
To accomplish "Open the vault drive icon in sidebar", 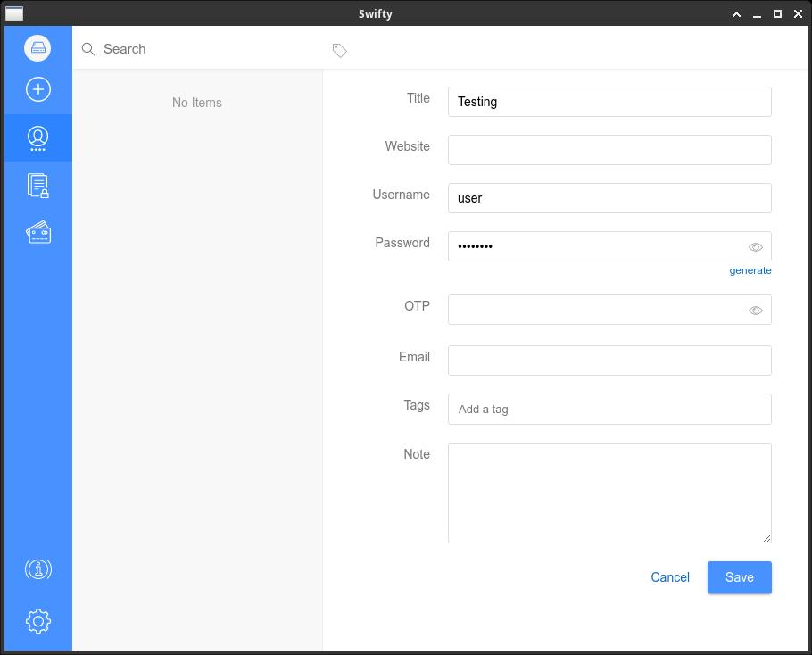I will coord(37,48).
